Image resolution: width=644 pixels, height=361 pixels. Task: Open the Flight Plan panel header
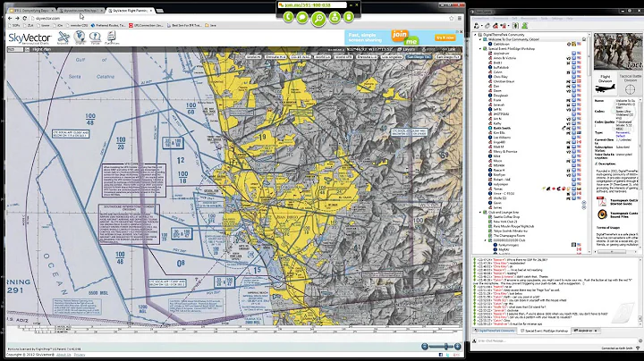coord(41,49)
